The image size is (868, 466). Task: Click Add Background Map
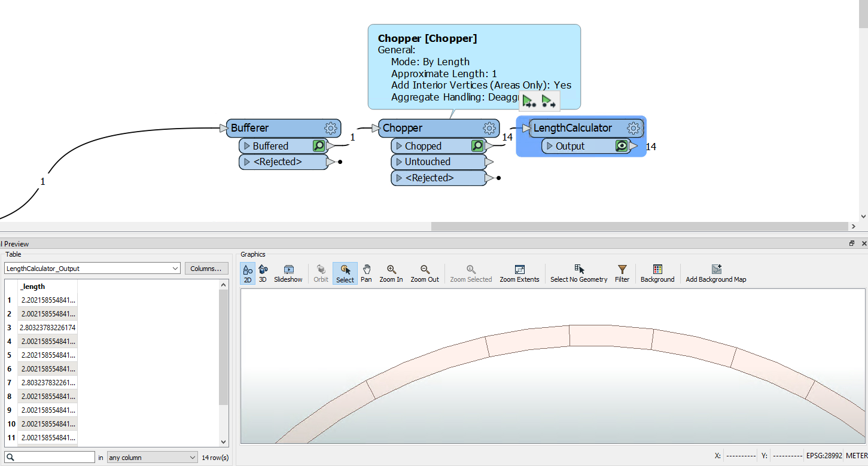pyautogui.click(x=716, y=273)
